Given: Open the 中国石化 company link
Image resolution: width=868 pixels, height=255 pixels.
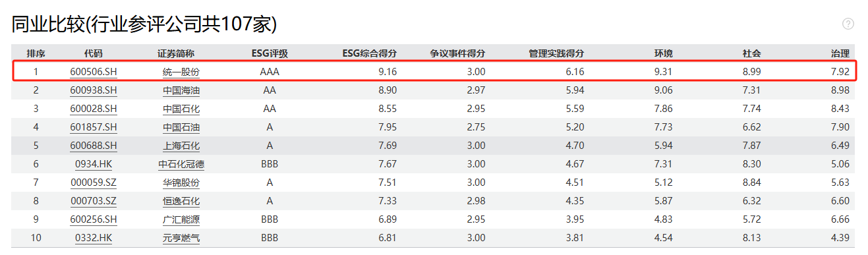Looking at the screenshot, I should pyautogui.click(x=181, y=108).
